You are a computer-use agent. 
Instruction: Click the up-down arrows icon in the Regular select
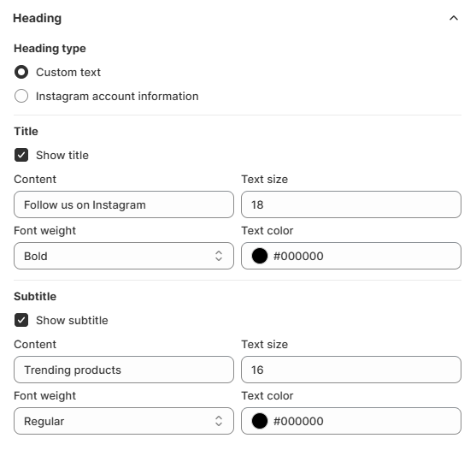(219, 421)
